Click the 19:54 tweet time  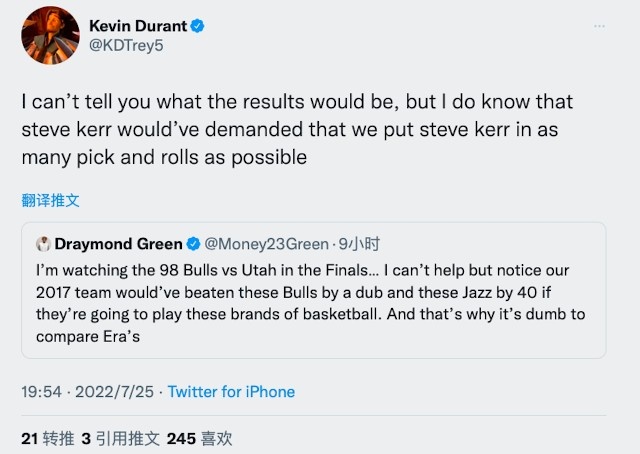[40, 392]
